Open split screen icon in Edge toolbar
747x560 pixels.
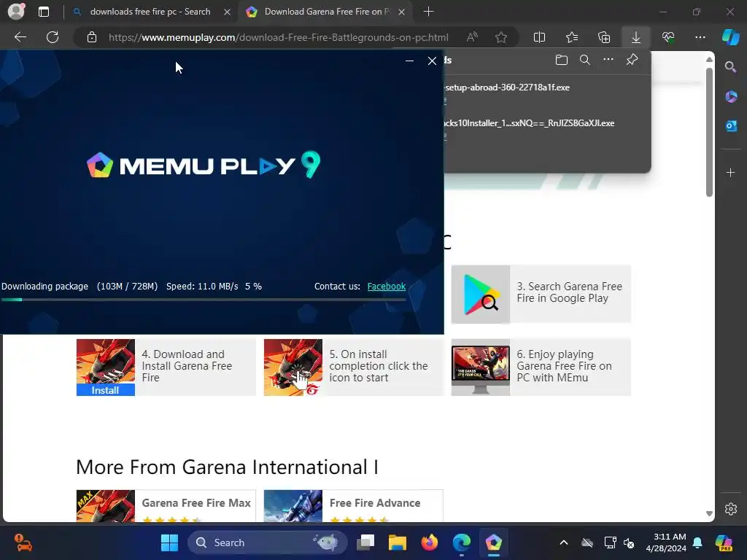[539, 37]
